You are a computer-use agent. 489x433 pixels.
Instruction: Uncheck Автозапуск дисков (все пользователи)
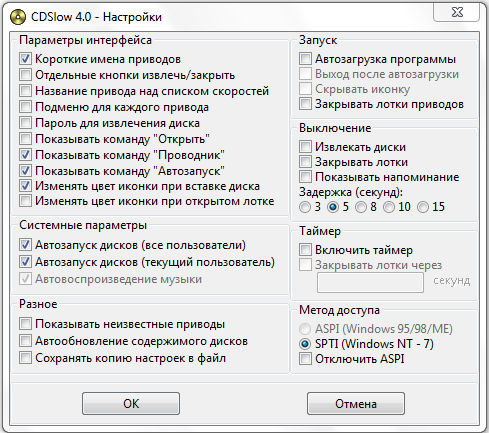point(25,245)
